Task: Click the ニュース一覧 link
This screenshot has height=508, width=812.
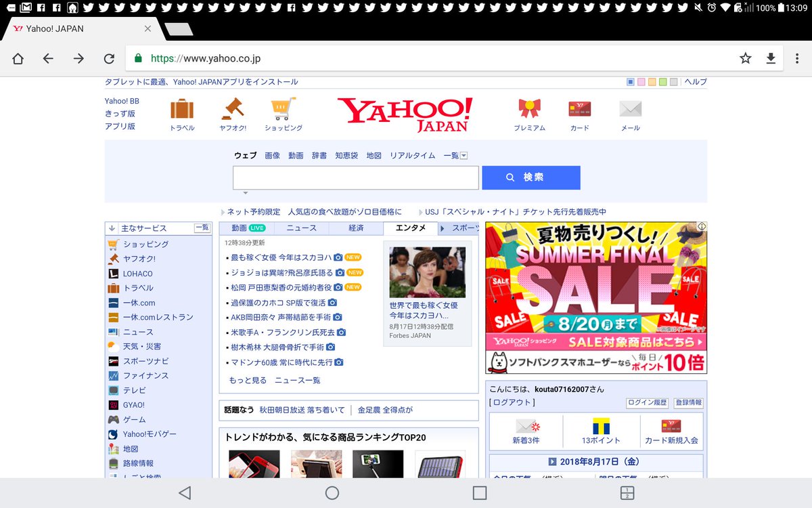Action: 297,381
